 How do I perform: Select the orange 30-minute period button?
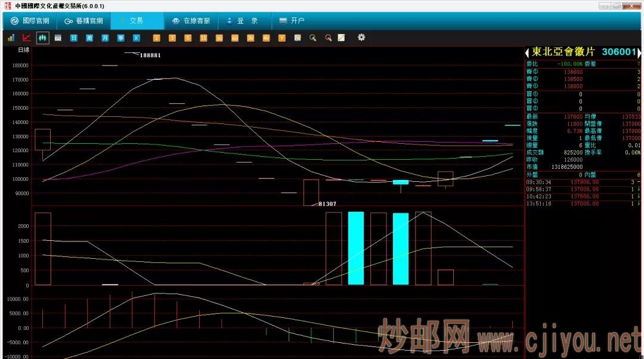(219, 38)
